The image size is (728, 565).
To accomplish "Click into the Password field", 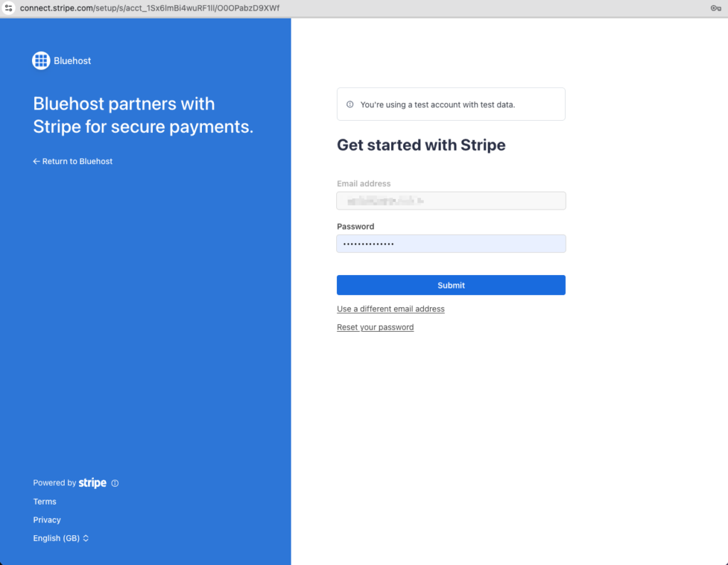I will (x=451, y=244).
